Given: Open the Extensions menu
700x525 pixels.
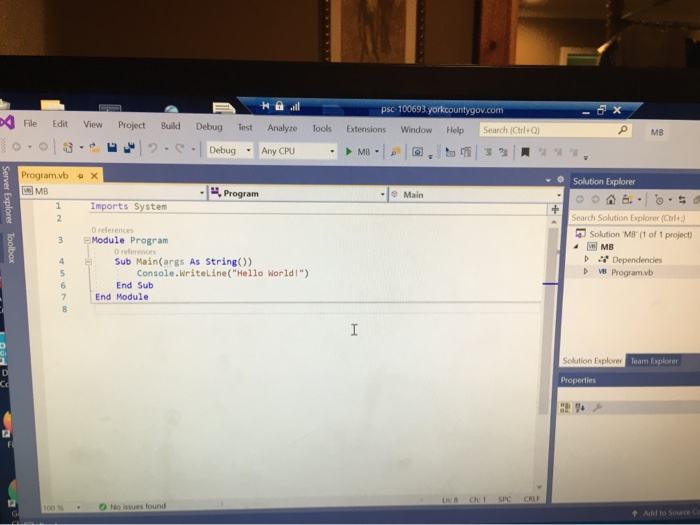Looking at the screenshot, I should [x=366, y=129].
